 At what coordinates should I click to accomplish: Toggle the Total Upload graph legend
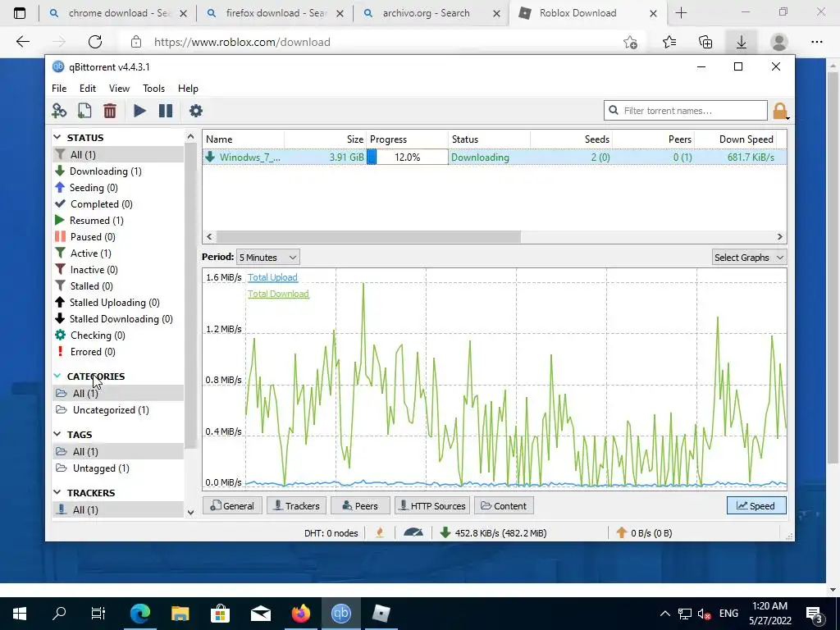[x=272, y=277]
